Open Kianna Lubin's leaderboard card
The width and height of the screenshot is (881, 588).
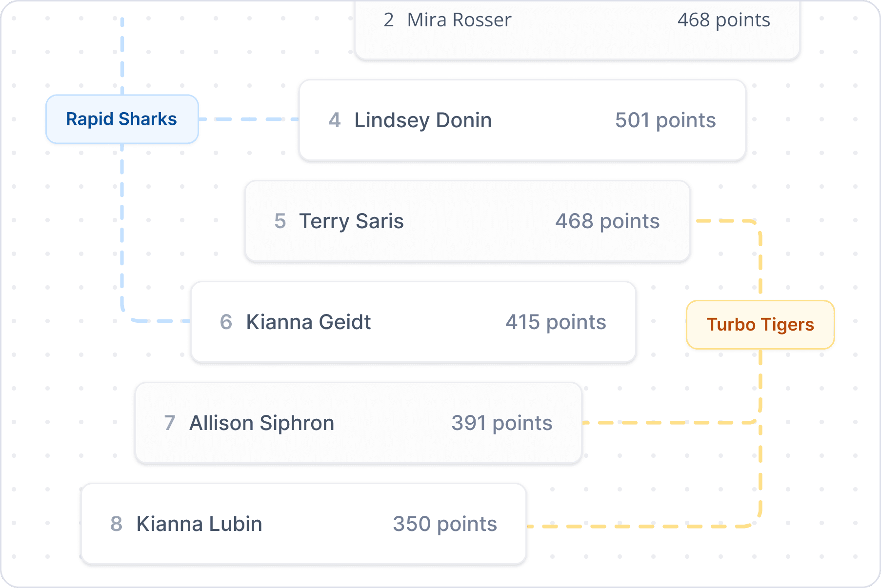pyautogui.click(x=303, y=524)
